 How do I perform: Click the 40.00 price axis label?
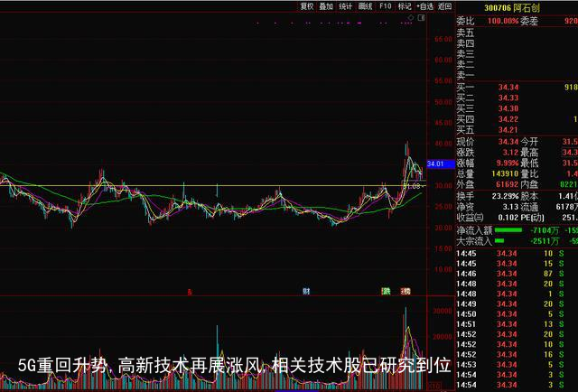(443, 144)
